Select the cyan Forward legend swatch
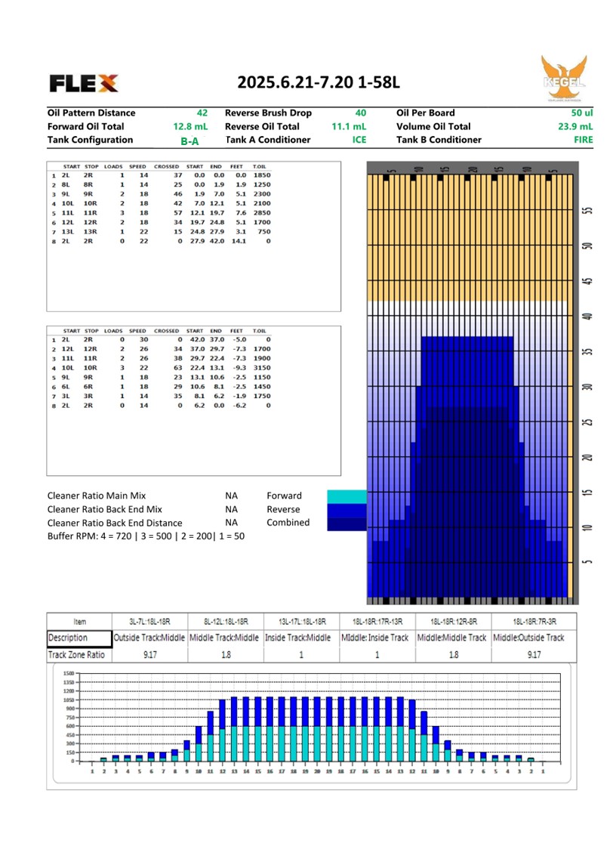 click(346, 496)
